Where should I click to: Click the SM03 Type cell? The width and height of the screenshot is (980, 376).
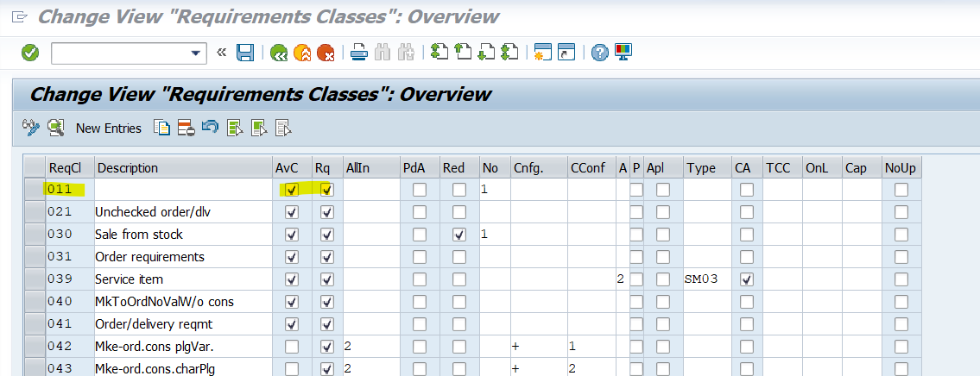pos(707,279)
